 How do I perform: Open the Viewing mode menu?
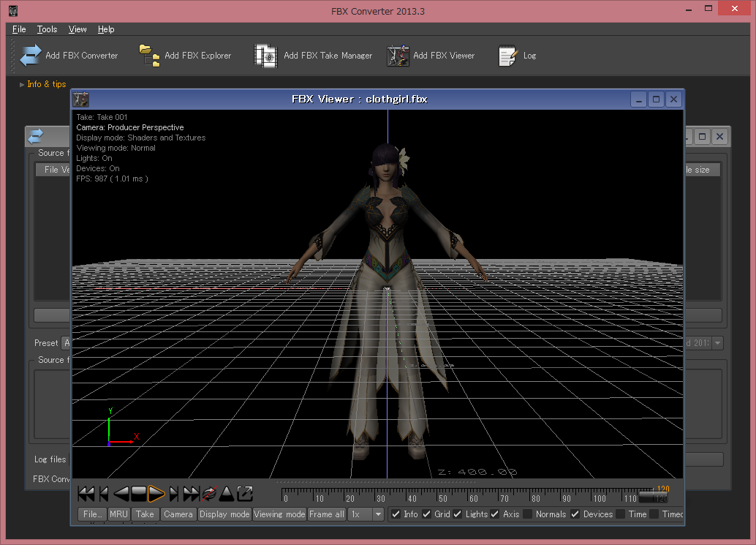pos(279,514)
